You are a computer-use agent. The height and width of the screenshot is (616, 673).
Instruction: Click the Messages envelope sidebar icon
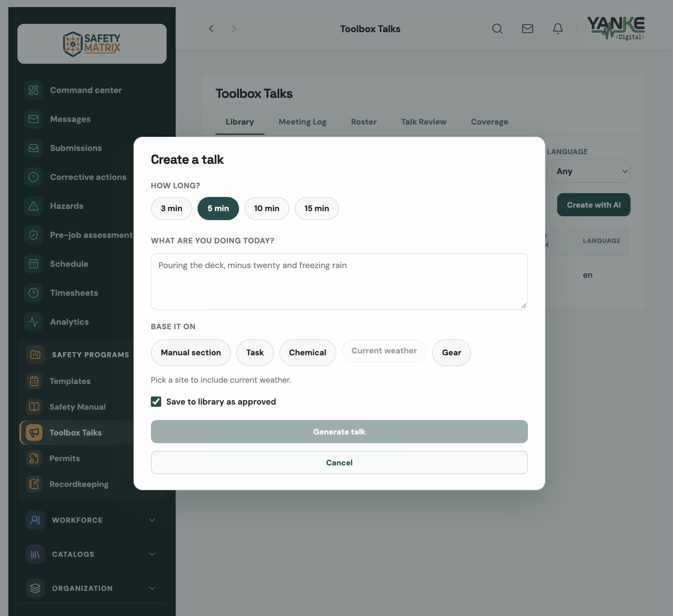[33, 119]
